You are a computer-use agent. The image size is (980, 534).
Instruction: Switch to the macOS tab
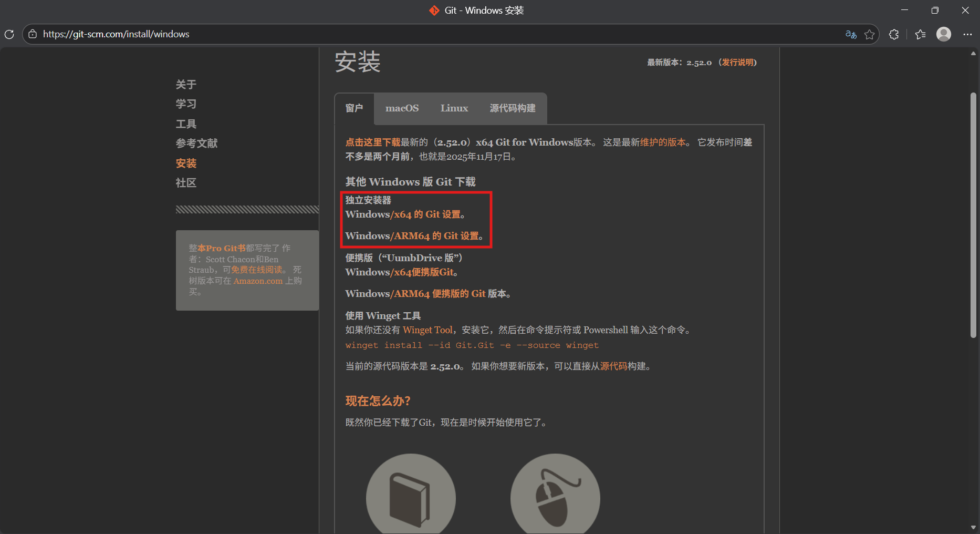tap(402, 108)
